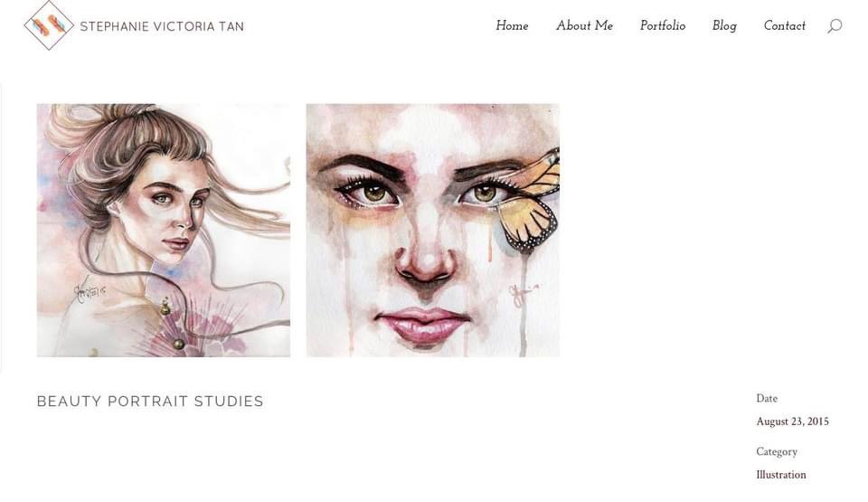Viewport: 868px width, 502px height.
Task: Open the Blog menu link
Action: point(724,26)
